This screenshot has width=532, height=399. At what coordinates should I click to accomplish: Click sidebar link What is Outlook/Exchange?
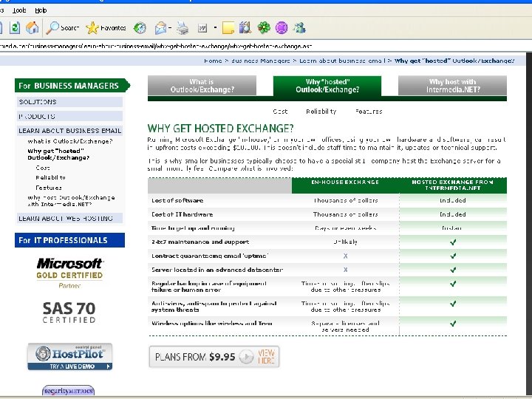pyautogui.click(x=70, y=141)
